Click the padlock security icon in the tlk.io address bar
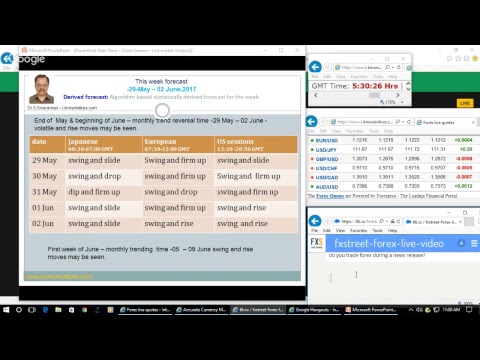The width and height of the screenshot is (480, 360). click(x=393, y=221)
